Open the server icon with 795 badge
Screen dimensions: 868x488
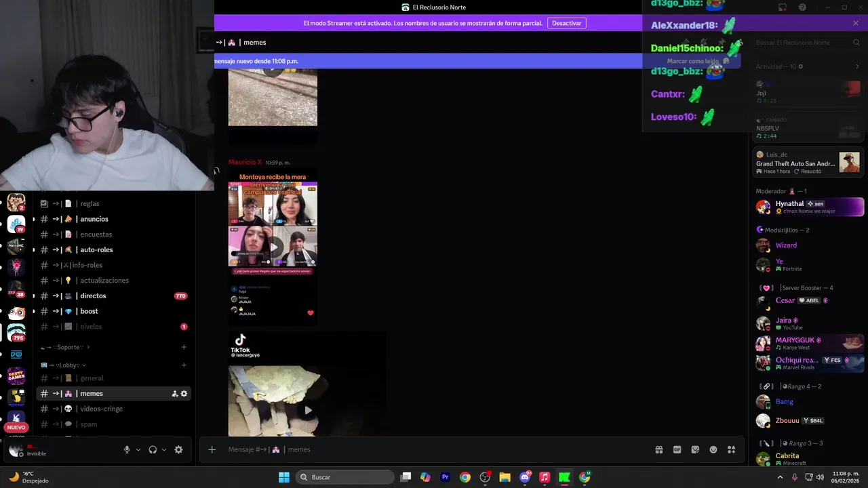(16, 332)
